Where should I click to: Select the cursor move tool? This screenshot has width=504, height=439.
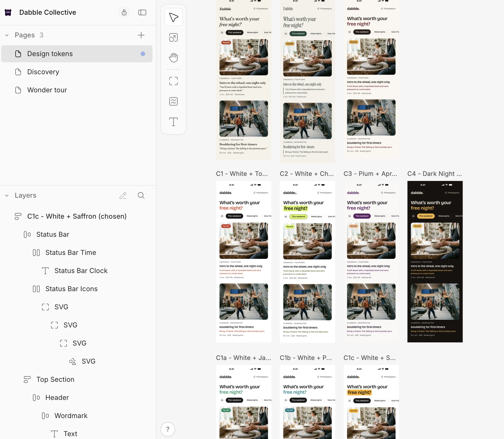[173, 17]
